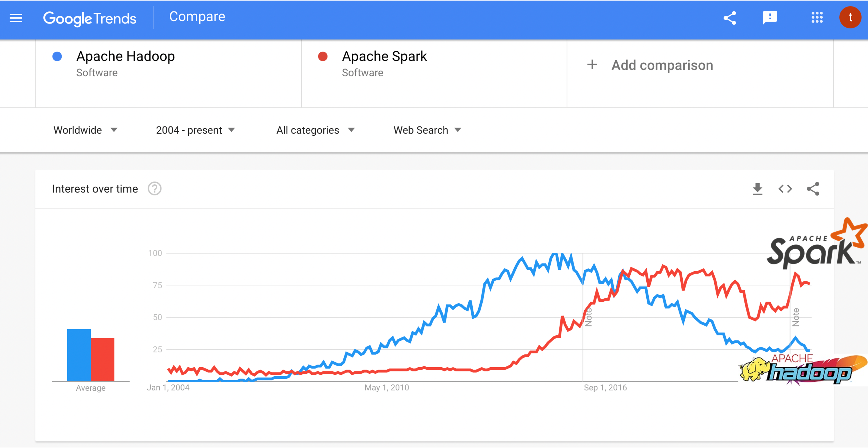Click the blue Apache Hadoop color dot
The height and width of the screenshot is (448, 868).
pyautogui.click(x=57, y=57)
